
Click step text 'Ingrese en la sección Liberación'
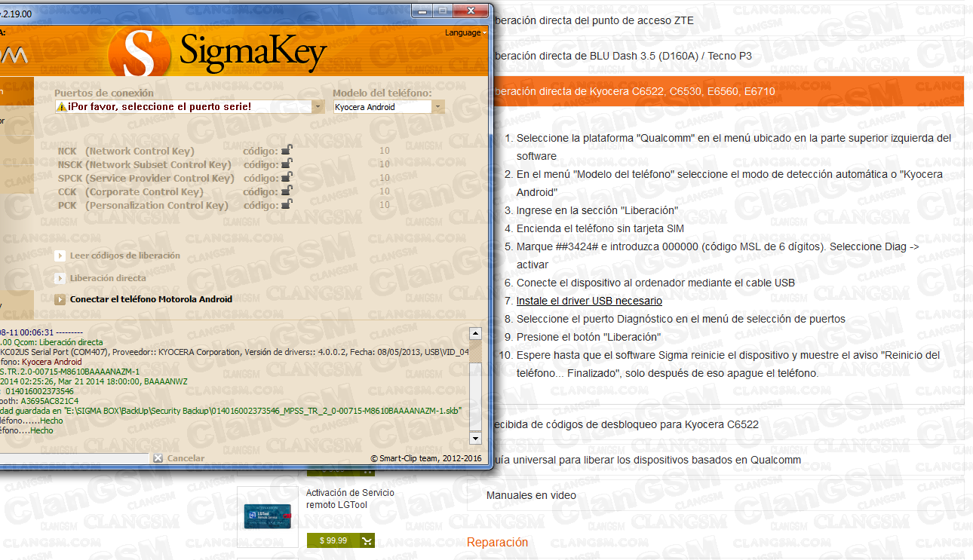597,210
